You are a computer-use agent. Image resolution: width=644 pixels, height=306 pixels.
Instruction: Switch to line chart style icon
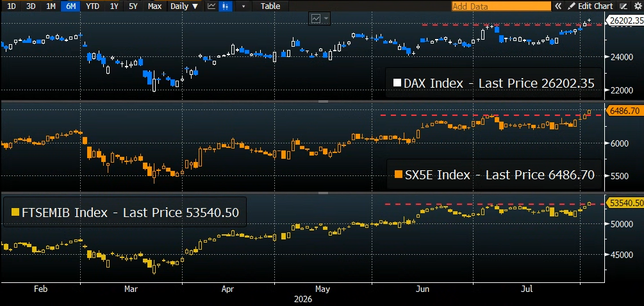click(x=211, y=6)
